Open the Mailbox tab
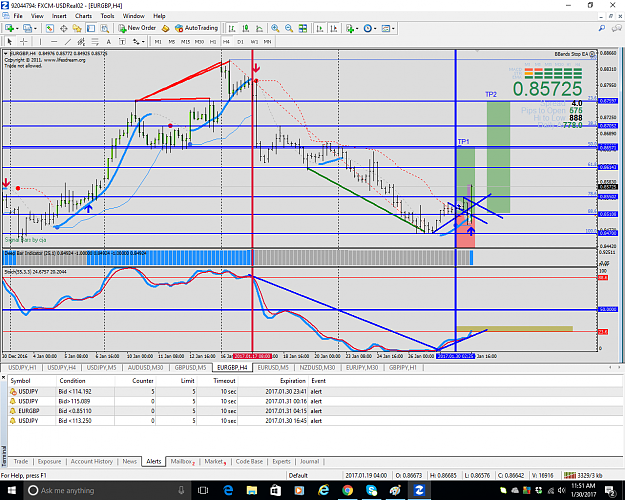The height and width of the screenshot is (500, 625). (x=182, y=461)
